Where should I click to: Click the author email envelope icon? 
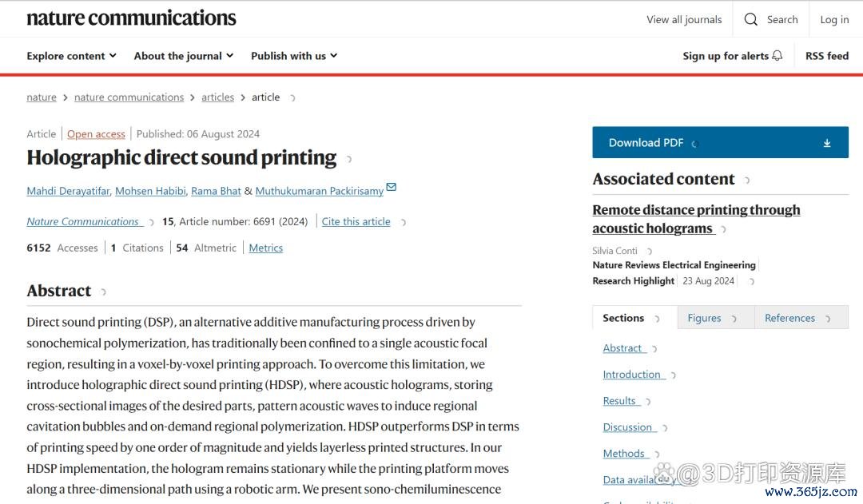391,188
